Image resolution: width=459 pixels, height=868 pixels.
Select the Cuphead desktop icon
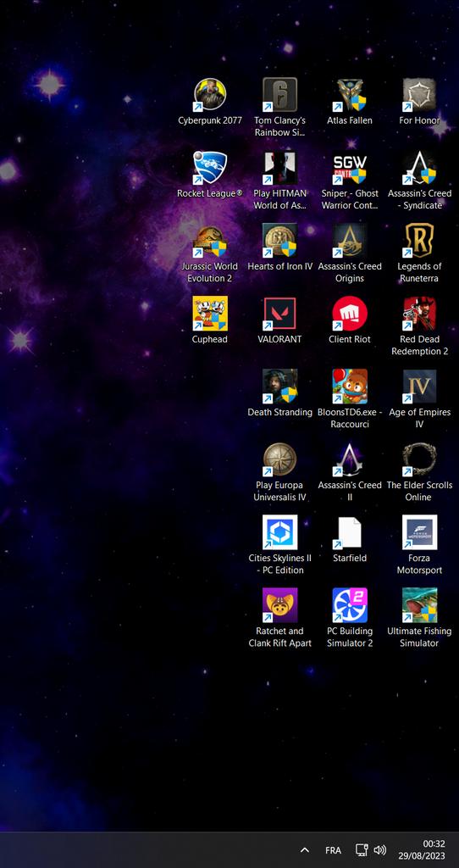(x=209, y=314)
